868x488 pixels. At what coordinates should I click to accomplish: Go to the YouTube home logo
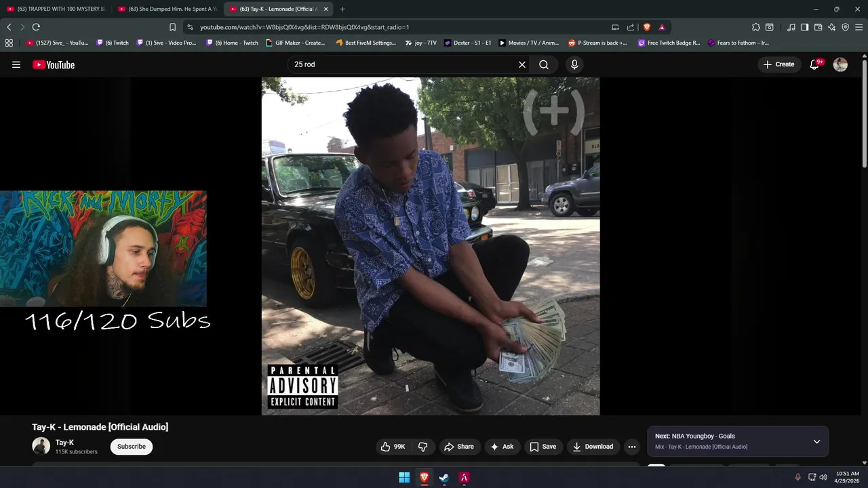point(54,64)
